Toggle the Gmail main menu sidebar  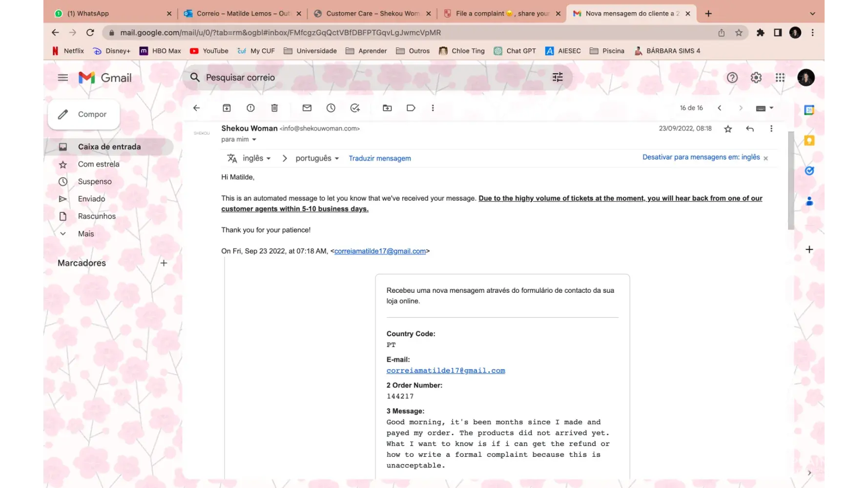pyautogui.click(x=63, y=78)
